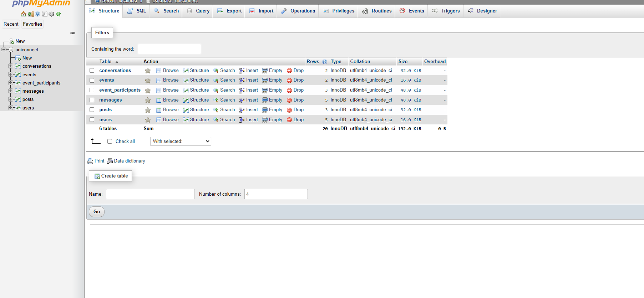The width and height of the screenshot is (644, 298).
Task: Click favorite star for events table
Action: click(148, 81)
